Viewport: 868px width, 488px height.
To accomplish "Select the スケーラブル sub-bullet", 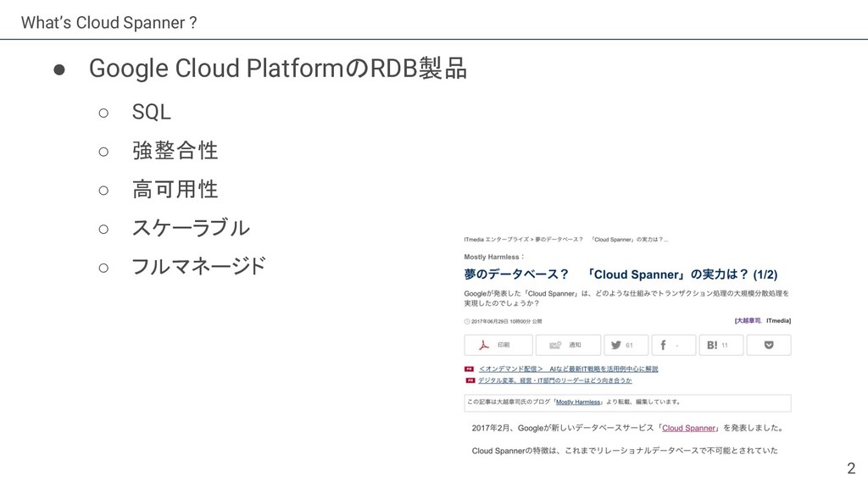I will [191, 228].
